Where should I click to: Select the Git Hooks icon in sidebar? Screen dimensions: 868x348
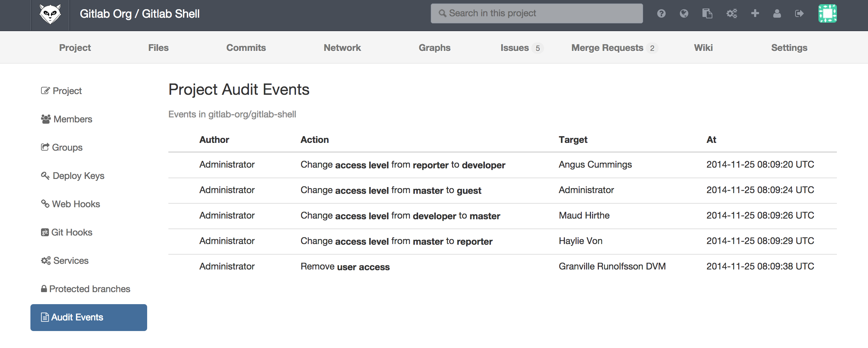[45, 232]
